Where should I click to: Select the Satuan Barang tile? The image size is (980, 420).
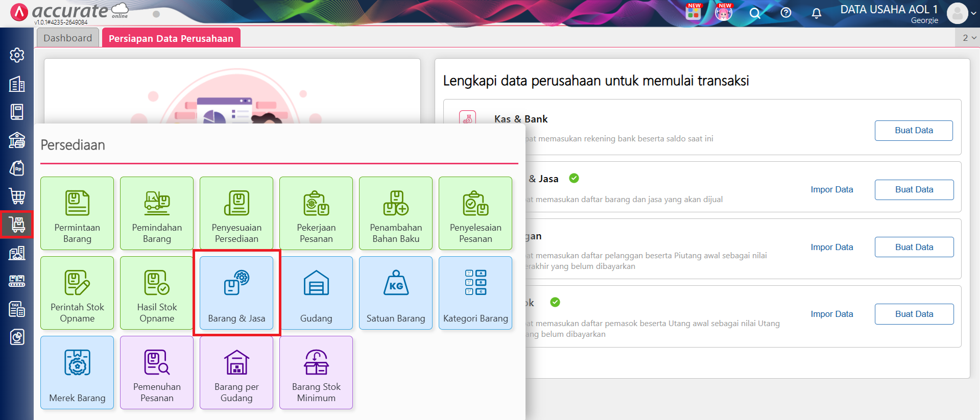pyautogui.click(x=396, y=293)
